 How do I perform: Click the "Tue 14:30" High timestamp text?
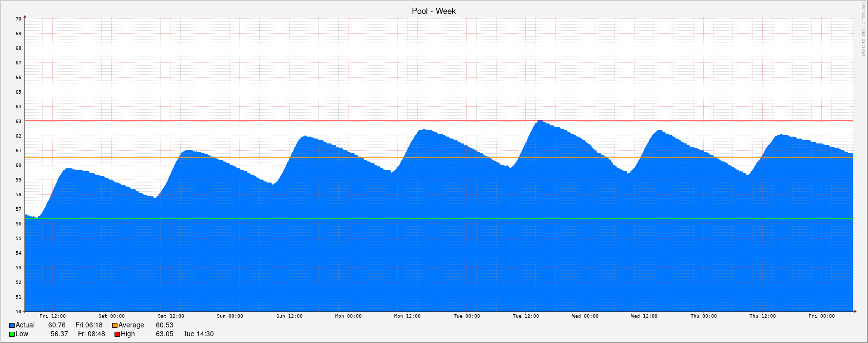(x=198, y=334)
